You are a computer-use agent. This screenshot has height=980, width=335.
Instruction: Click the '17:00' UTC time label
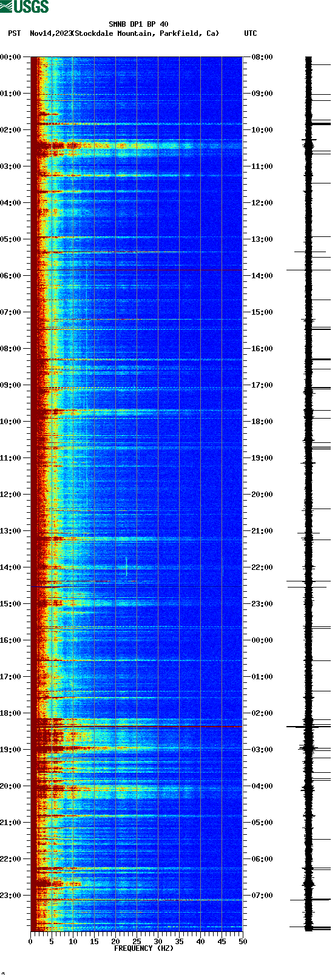pos(262,385)
